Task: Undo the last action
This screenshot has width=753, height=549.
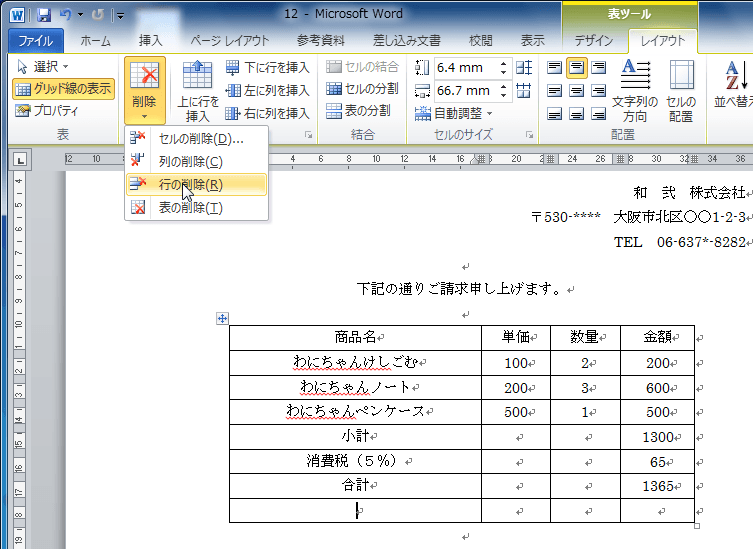Action: (x=65, y=15)
